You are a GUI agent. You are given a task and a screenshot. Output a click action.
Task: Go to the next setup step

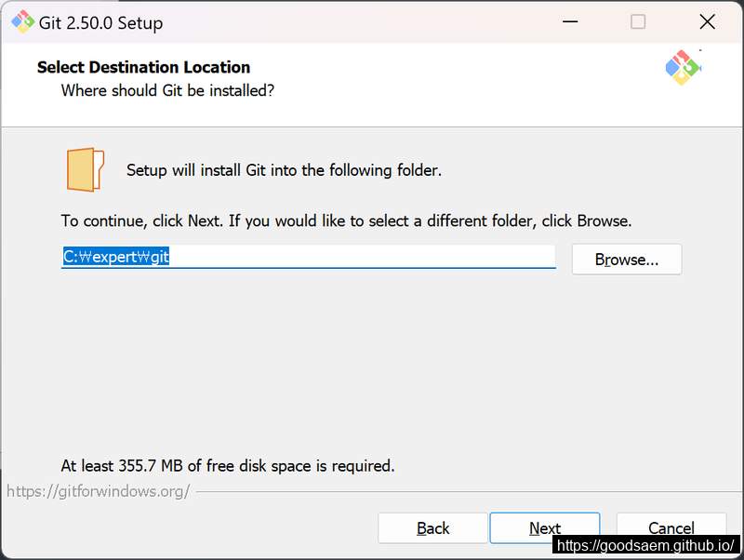click(545, 527)
